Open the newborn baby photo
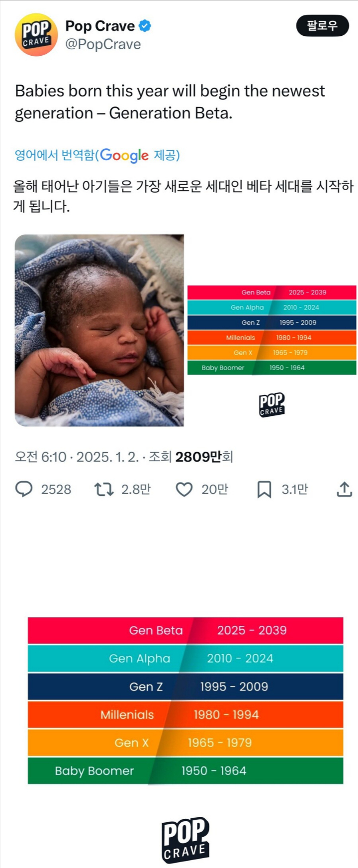358x868 pixels. coord(99,330)
